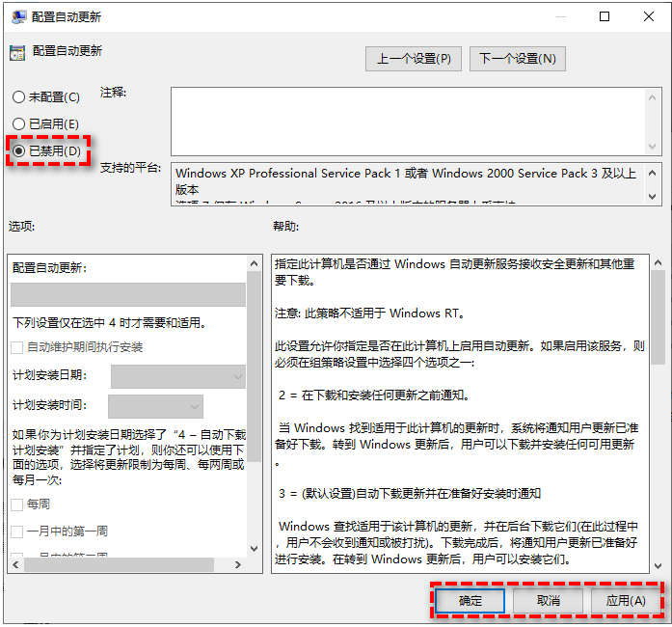Click the options panel vertical scrollbar thumb
This screenshot has width=672, height=627.
pos(255,367)
